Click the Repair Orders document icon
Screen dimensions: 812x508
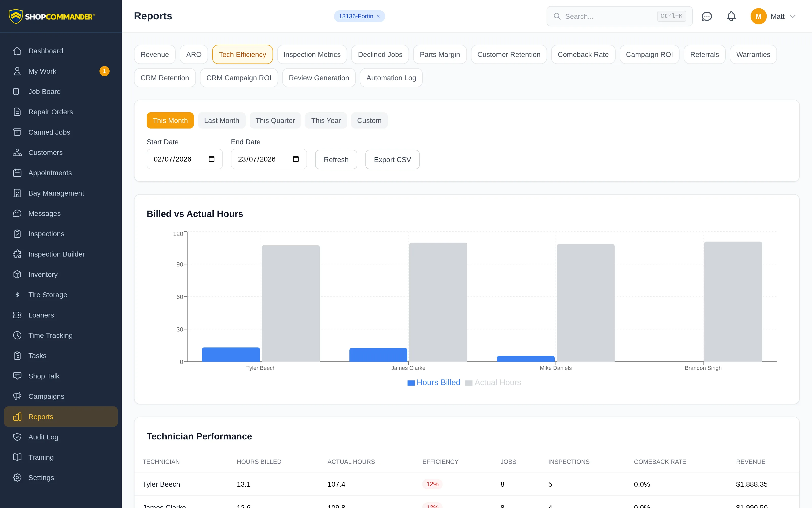pyautogui.click(x=17, y=112)
